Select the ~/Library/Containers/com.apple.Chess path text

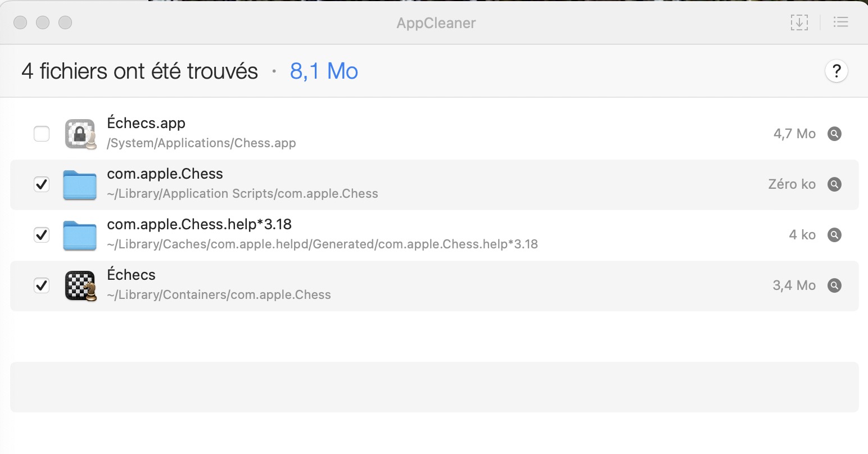pyautogui.click(x=219, y=295)
